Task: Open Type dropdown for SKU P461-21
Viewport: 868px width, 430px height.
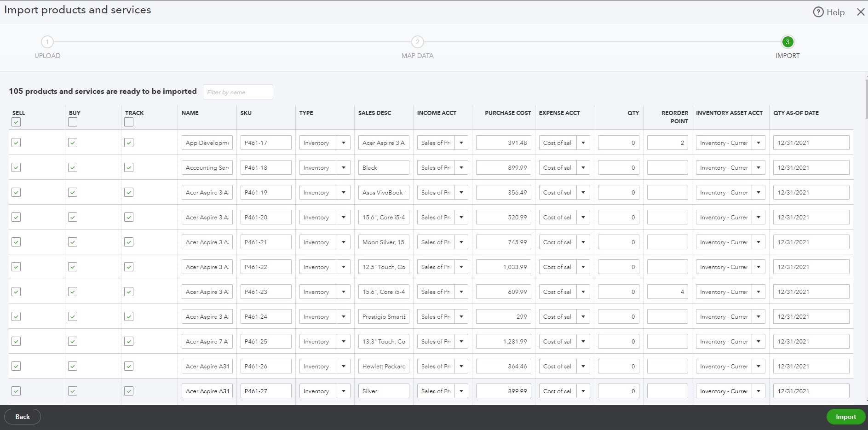Action: [x=344, y=242]
